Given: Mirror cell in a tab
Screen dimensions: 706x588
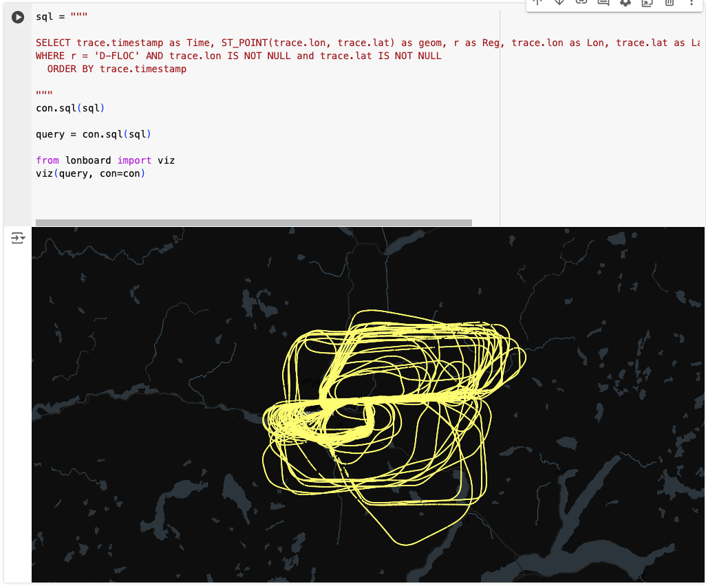Looking at the screenshot, I should point(647,3).
